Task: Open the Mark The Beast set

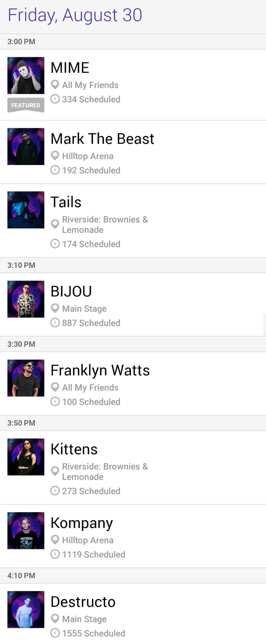Action: point(102,139)
